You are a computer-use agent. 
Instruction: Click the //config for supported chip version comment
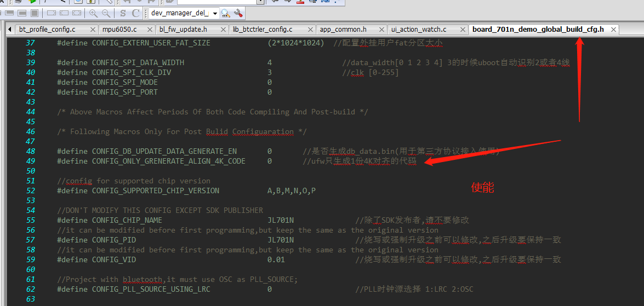pos(134,181)
